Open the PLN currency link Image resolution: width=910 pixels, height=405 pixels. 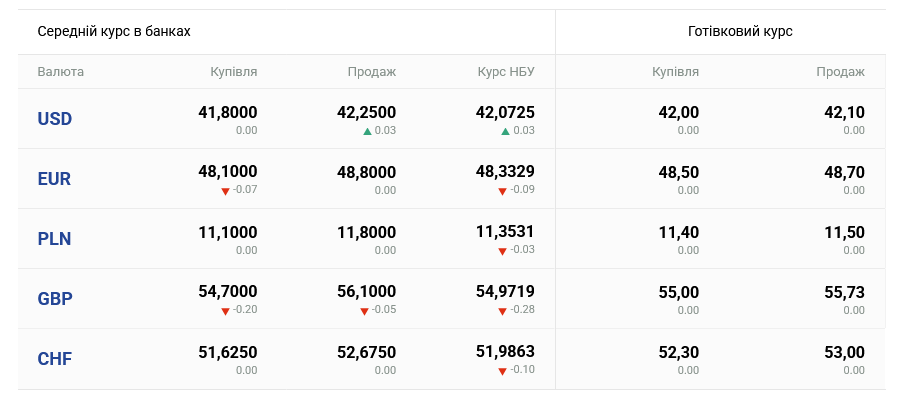[54, 239]
